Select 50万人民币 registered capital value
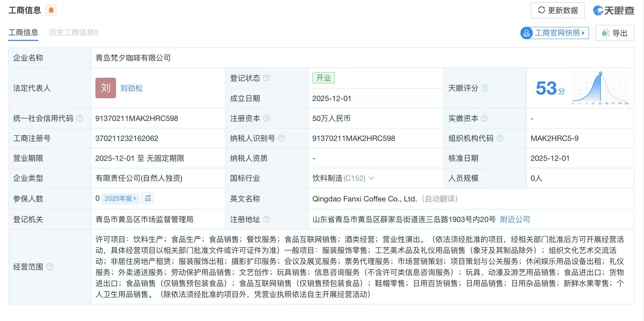 (331, 118)
